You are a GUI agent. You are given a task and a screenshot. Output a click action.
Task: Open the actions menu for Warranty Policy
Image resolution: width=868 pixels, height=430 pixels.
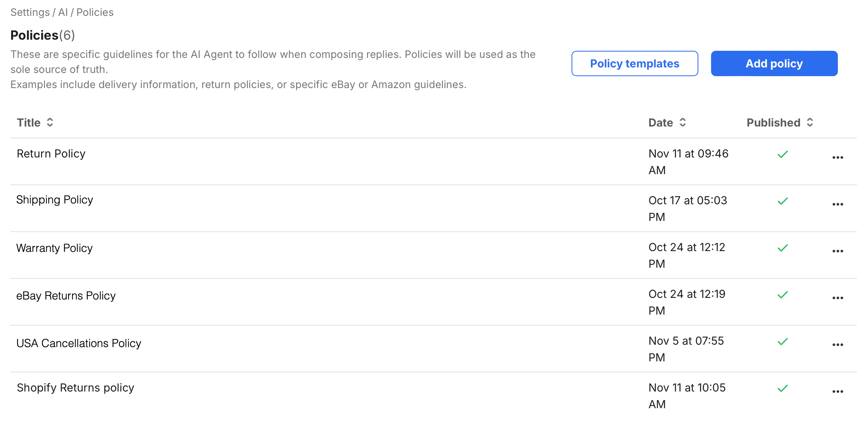click(837, 251)
